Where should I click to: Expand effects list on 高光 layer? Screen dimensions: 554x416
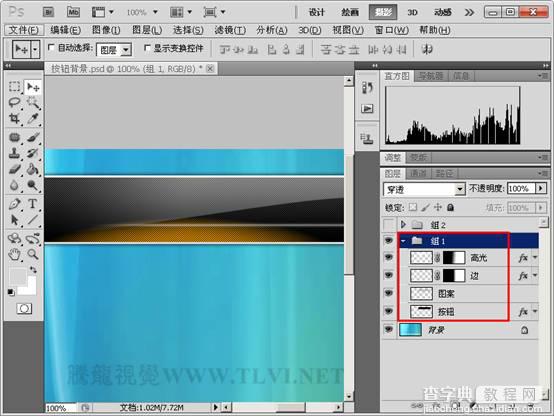point(535,258)
